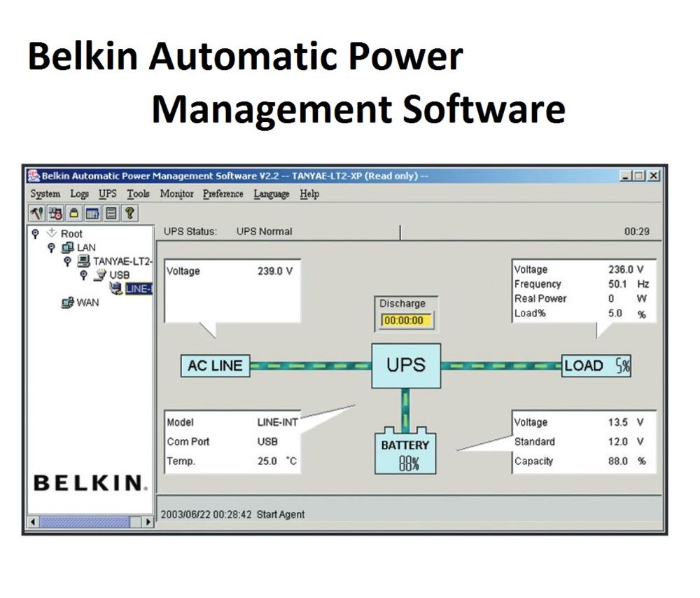Image resolution: width=700 pixels, height=598 pixels.
Task: Collapse the LAN tree node handle
Action: pyautogui.click(x=51, y=247)
